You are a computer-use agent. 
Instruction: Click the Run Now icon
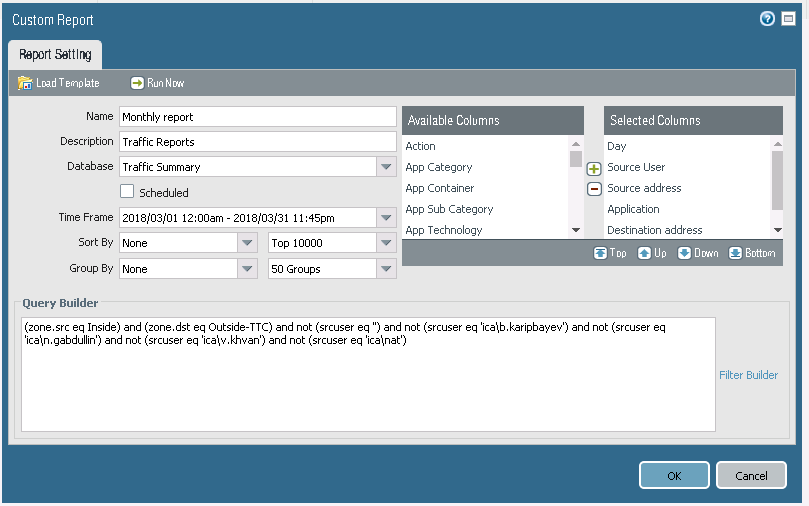138,83
